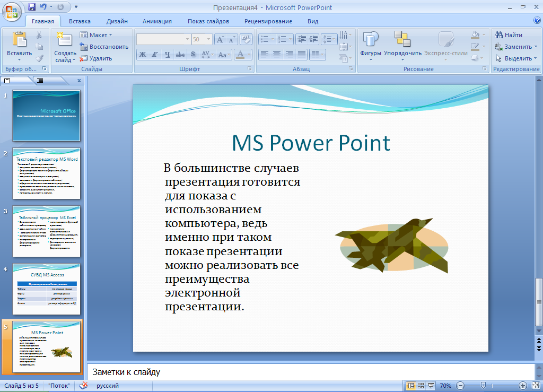Click the Cut scissors icon

(39, 35)
